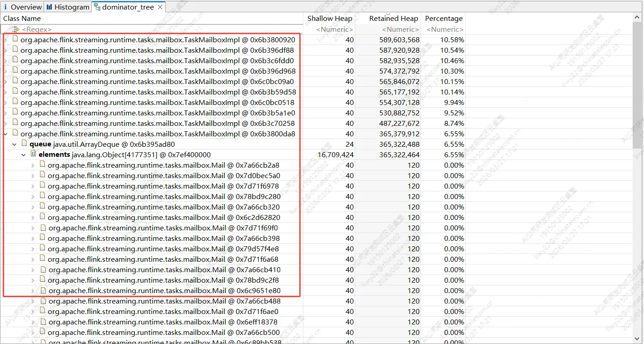Screen dimensions: 644x344
Task: Sort by the Percentage column header
Action: [443, 18]
